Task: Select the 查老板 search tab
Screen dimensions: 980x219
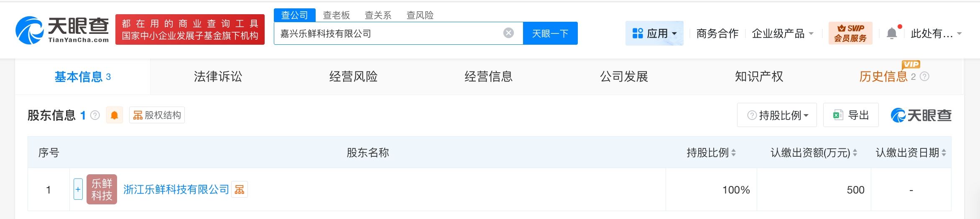Action: [336, 15]
